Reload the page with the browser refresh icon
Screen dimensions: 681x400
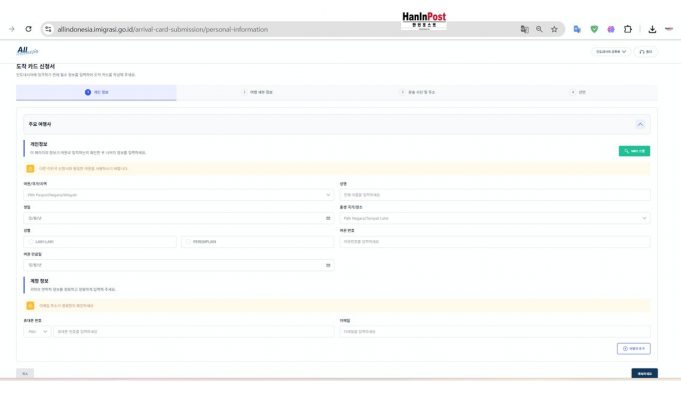click(28, 29)
